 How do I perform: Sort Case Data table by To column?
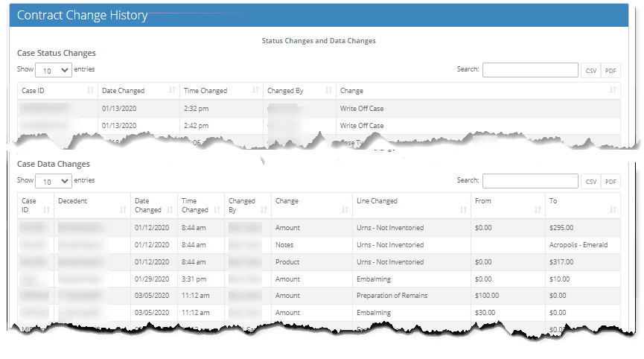click(x=582, y=206)
